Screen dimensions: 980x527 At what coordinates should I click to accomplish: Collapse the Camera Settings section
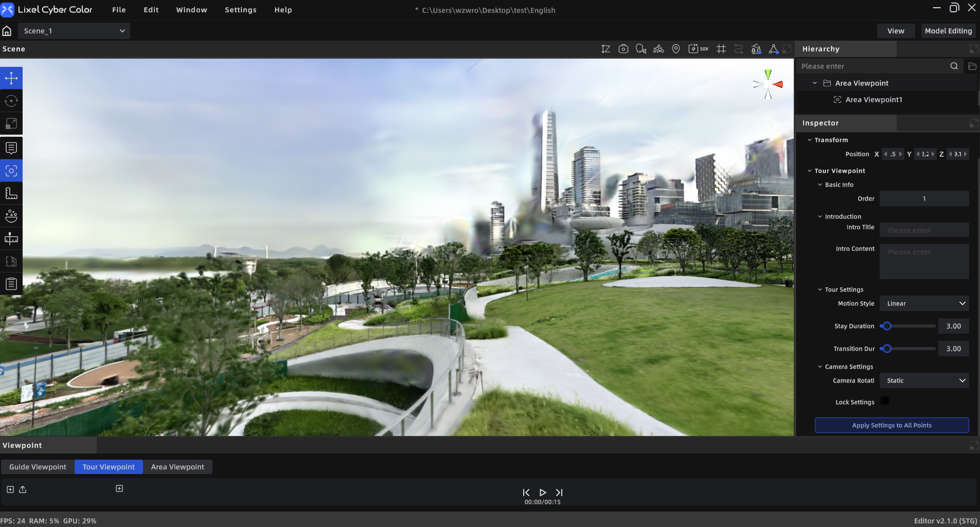(x=820, y=367)
